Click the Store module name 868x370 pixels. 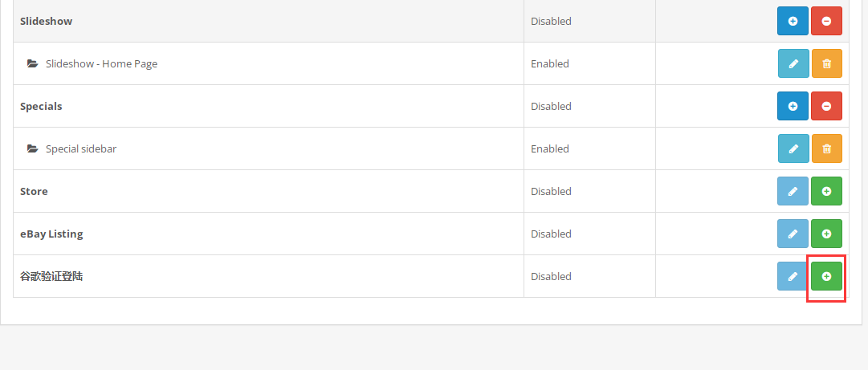34,191
